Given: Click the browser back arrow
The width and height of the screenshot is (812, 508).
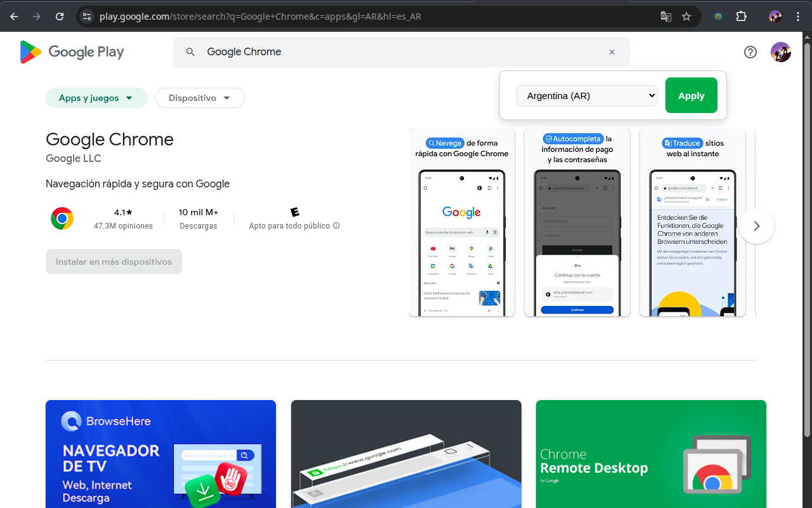Looking at the screenshot, I should (14, 17).
